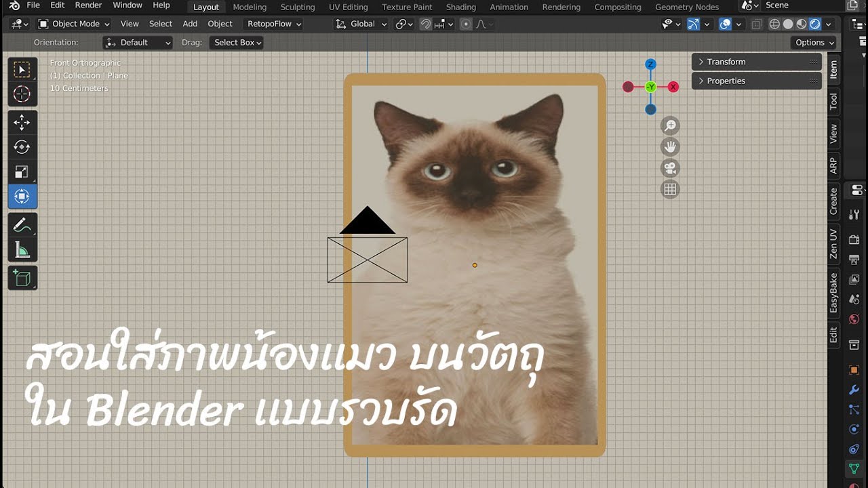This screenshot has width=868, height=488.
Task: Open shading options dropdown arrow
Action: tap(829, 24)
